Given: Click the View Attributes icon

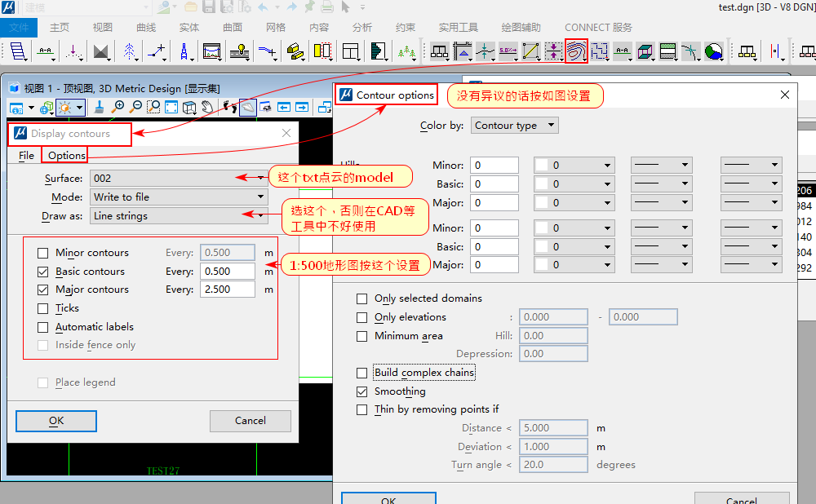Looking at the screenshot, I should point(16,108).
